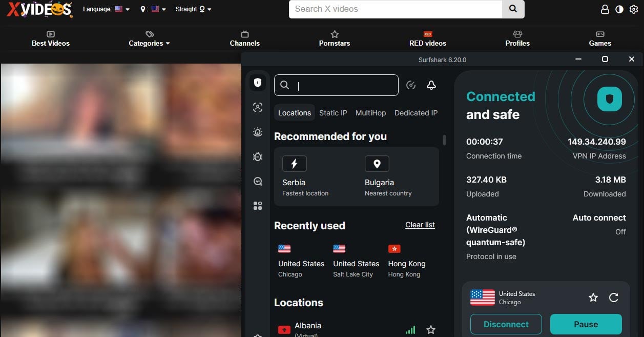The width and height of the screenshot is (644, 337).
Task: Focus the website search field
Action: (396, 9)
